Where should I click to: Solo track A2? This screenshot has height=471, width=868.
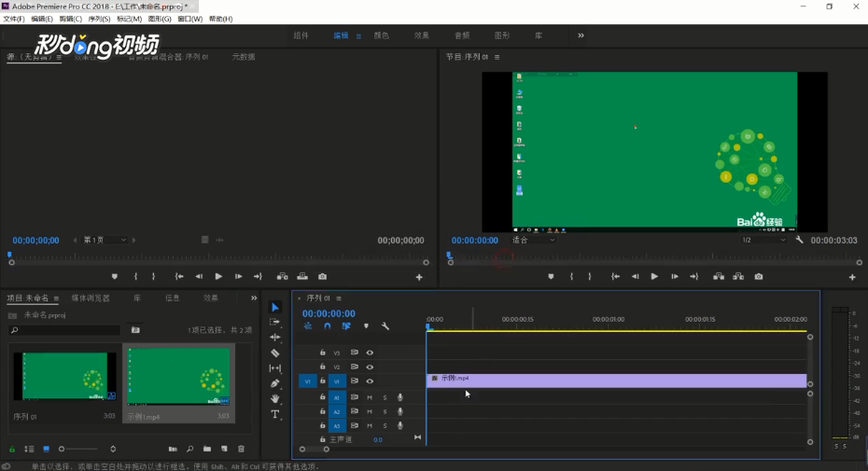[385, 412]
